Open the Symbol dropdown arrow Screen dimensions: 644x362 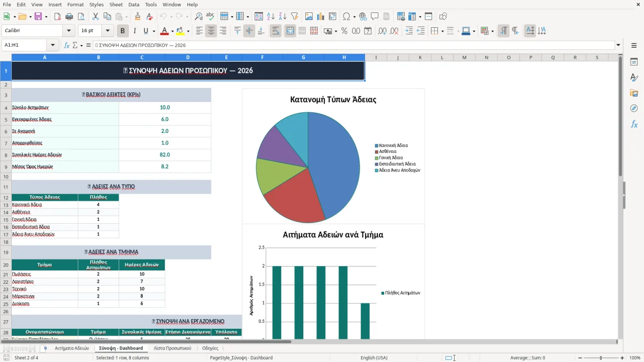pos(354,17)
